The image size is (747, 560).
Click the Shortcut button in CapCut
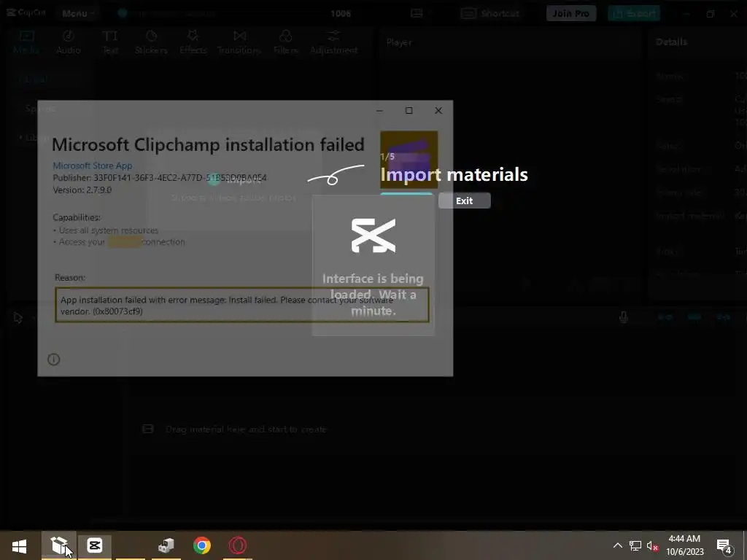pyautogui.click(x=490, y=13)
